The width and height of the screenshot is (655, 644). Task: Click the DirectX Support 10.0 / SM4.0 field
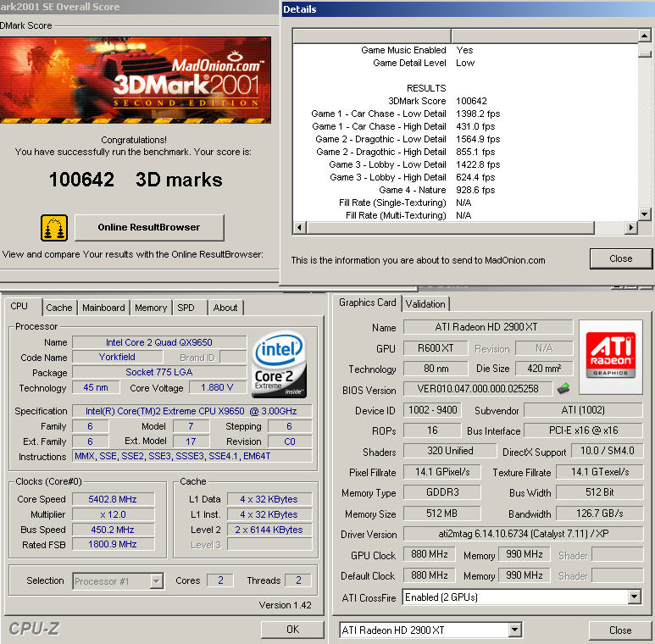coord(607,451)
